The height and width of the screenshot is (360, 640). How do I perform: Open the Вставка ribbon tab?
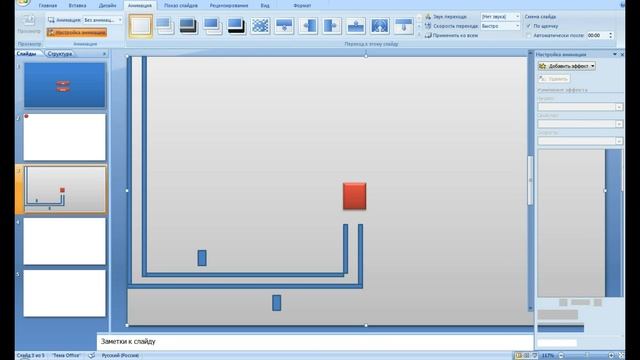77,6
